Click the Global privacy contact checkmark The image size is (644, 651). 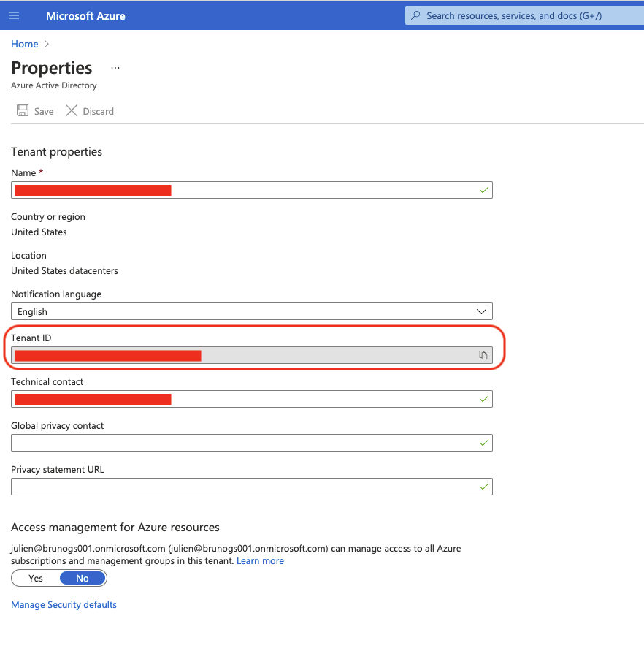click(484, 443)
